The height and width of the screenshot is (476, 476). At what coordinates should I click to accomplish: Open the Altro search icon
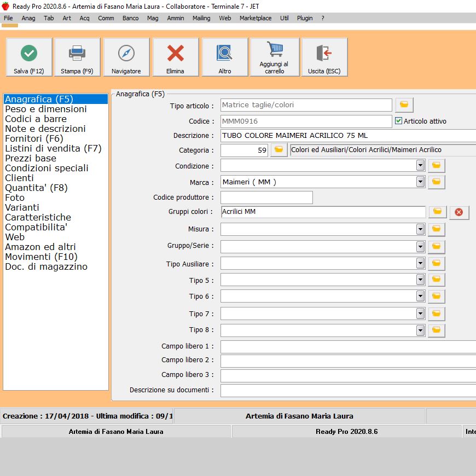[x=225, y=54]
